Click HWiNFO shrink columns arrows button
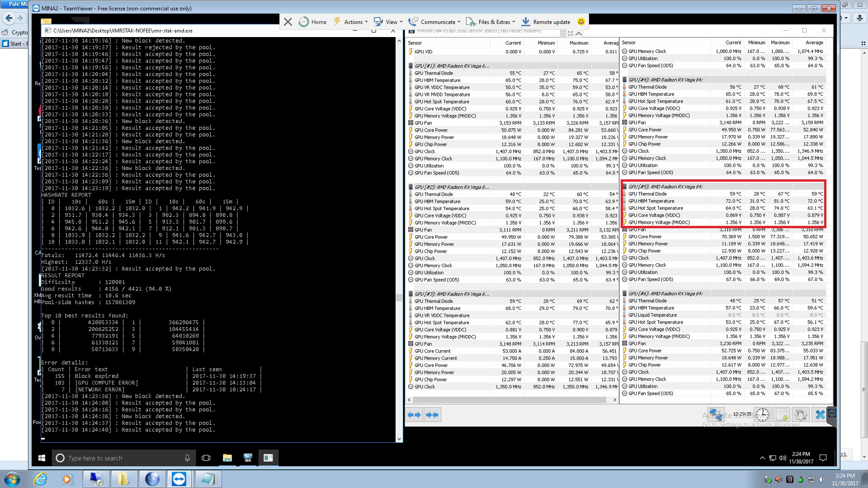Screen dimensions: 868x488 432,415
